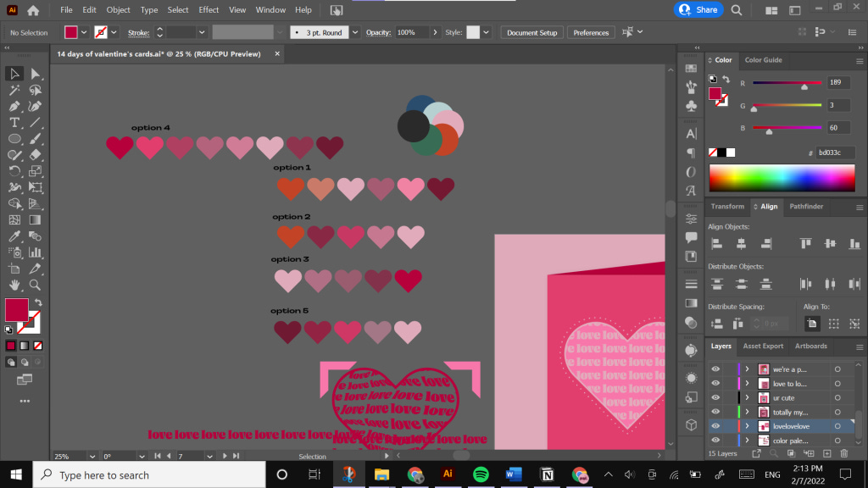Switch to the Color Guide tab
Screen dimensions: 868x488
[x=764, y=60]
